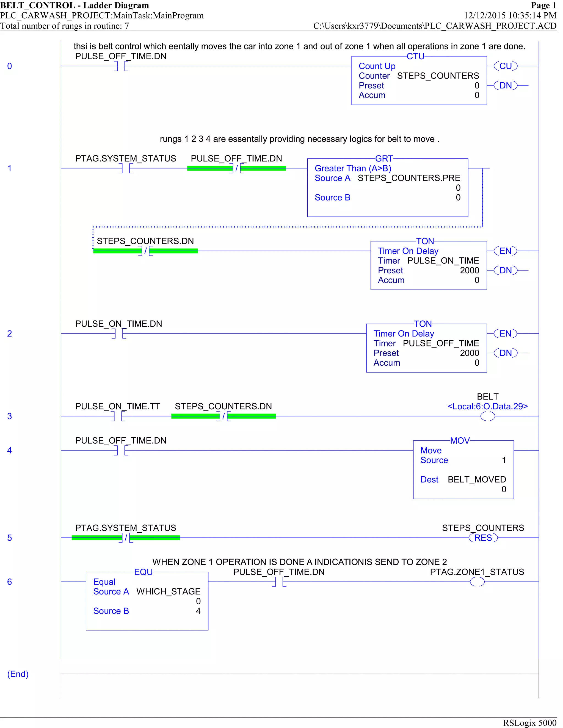
Task: Click the STEPS_COUNTERS label above the RES coil
Action: pos(483,528)
